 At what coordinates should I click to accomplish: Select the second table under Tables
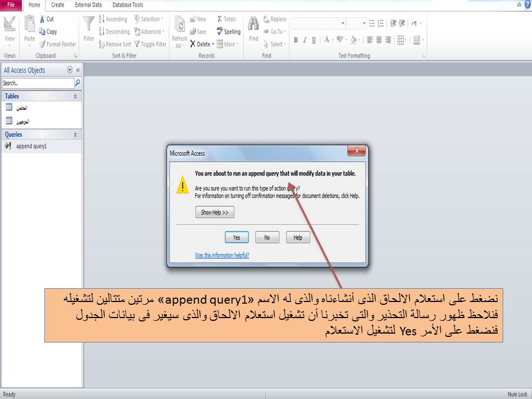coord(42,121)
